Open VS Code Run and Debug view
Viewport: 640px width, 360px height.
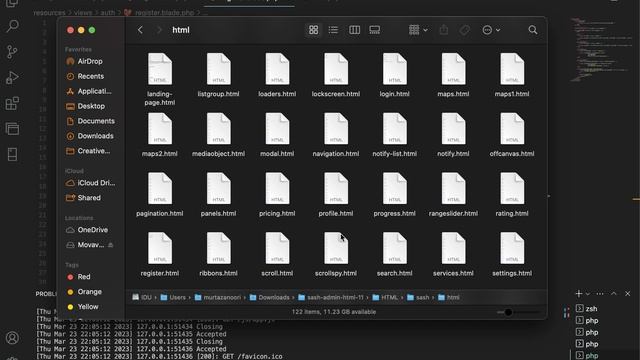click(x=12, y=77)
